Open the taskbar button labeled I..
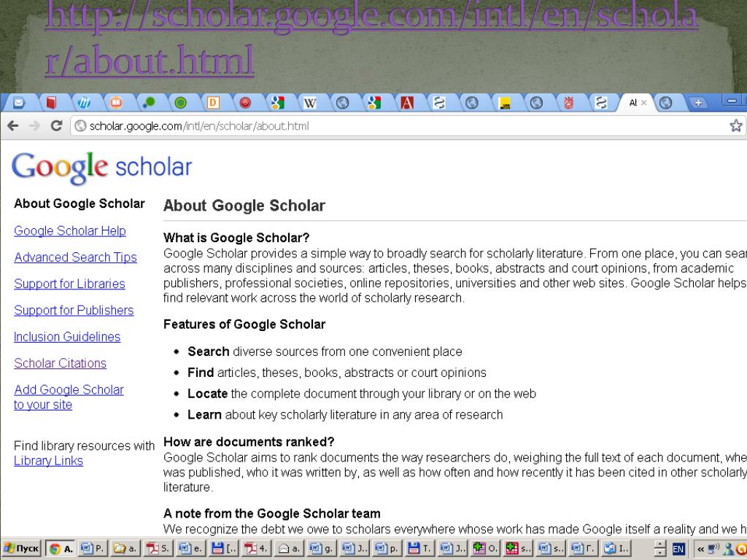Image resolution: width=747 pixels, height=560 pixels. pyautogui.click(x=616, y=549)
